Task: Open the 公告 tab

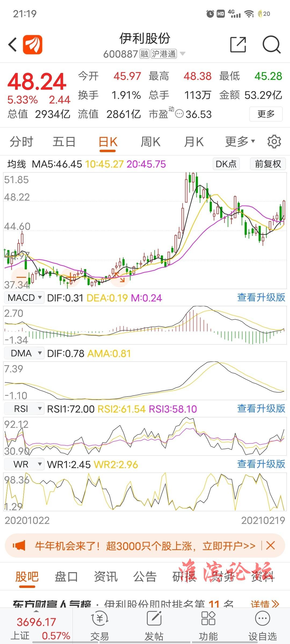Action: (145, 576)
